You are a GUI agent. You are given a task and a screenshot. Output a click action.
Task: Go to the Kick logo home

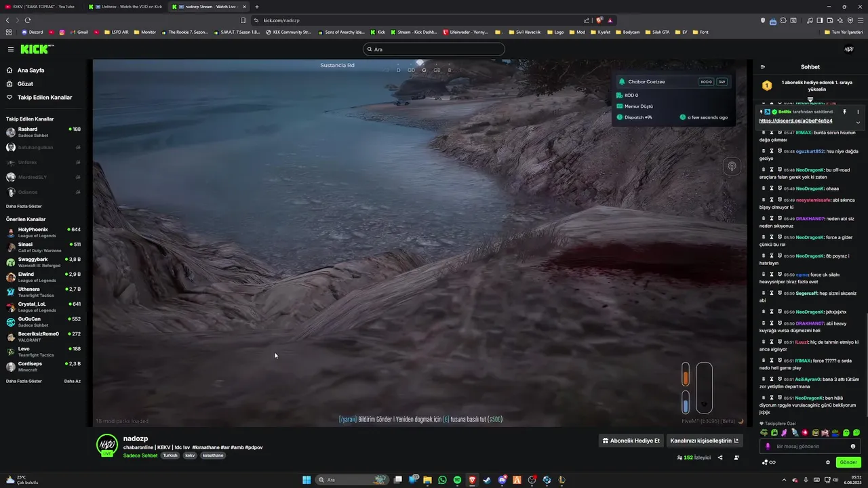[35, 49]
